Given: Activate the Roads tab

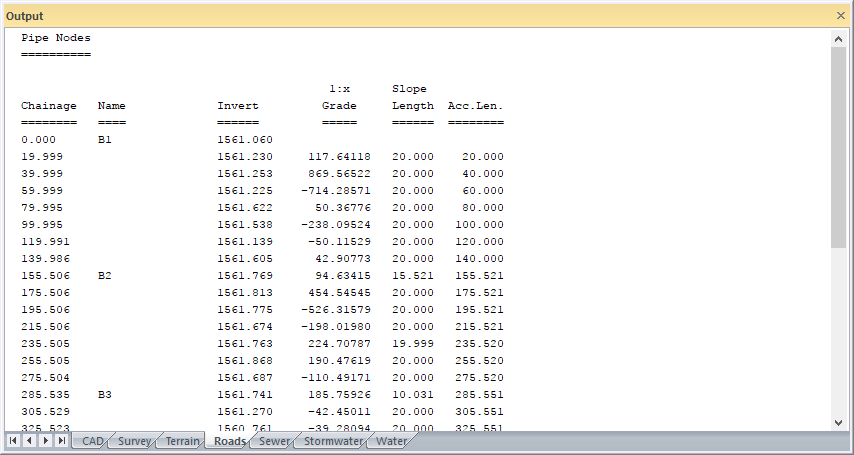Looking at the screenshot, I should pos(230,441).
